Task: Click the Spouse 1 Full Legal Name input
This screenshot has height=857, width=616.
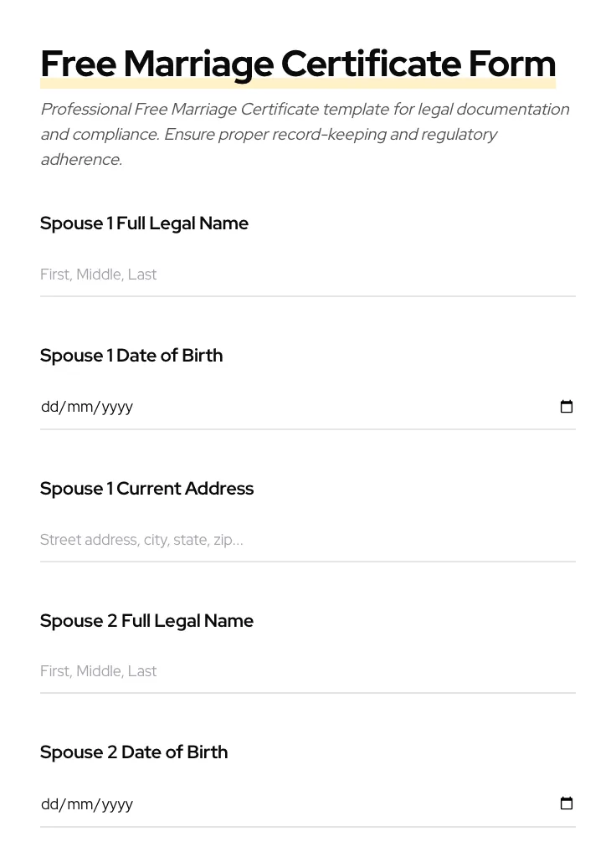Action: pos(251,275)
